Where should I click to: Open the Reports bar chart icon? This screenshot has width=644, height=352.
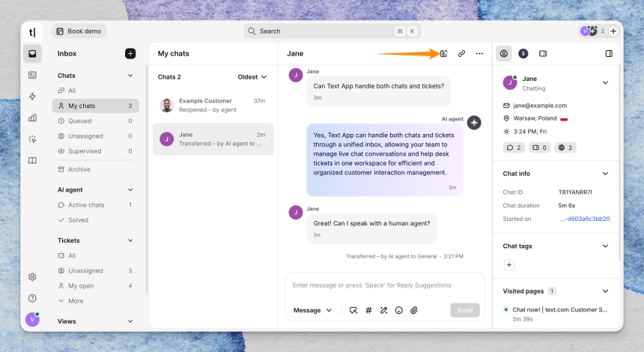click(32, 118)
